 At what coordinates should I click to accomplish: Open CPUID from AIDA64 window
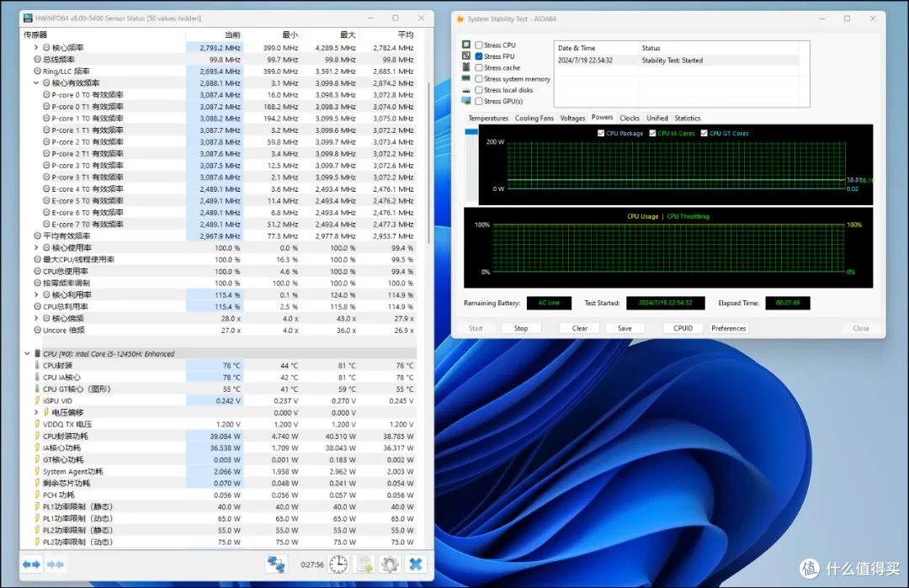(x=683, y=328)
